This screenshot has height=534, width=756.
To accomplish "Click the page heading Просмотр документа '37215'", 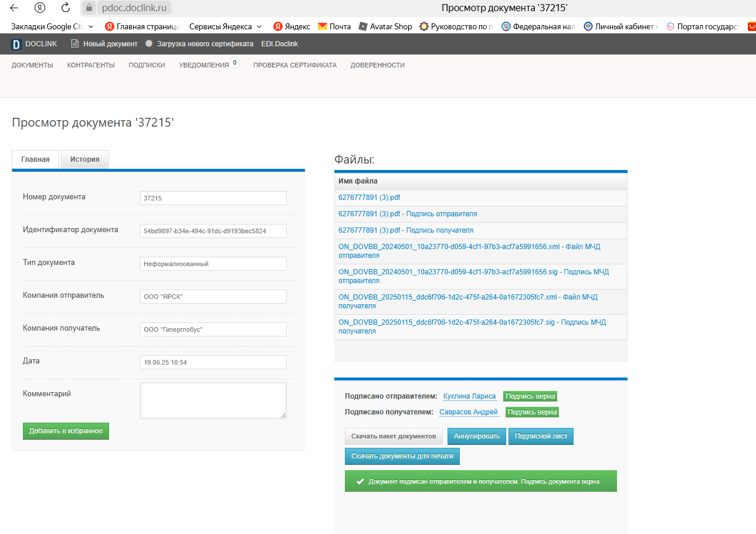I will (x=93, y=123).
